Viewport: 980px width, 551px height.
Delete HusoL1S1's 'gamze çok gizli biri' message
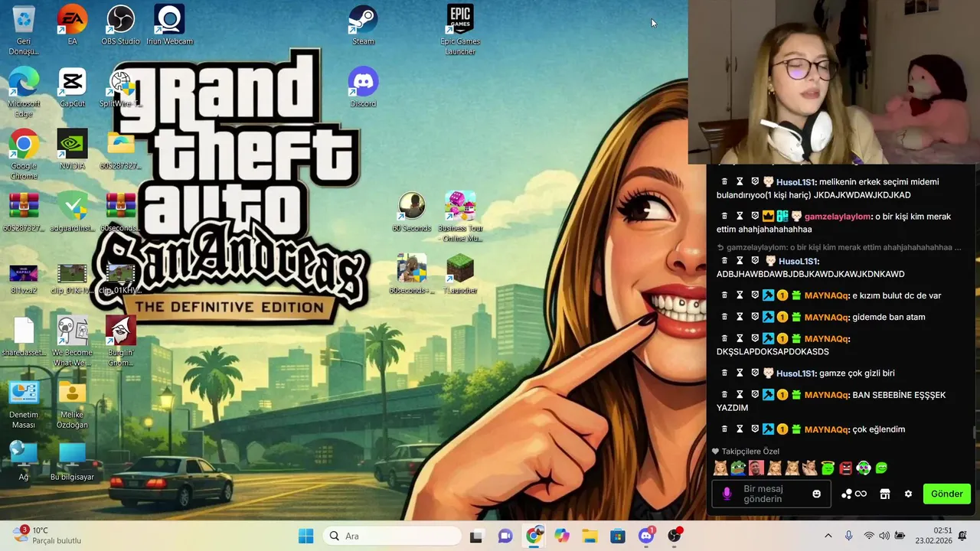pyautogui.click(x=724, y=373)
